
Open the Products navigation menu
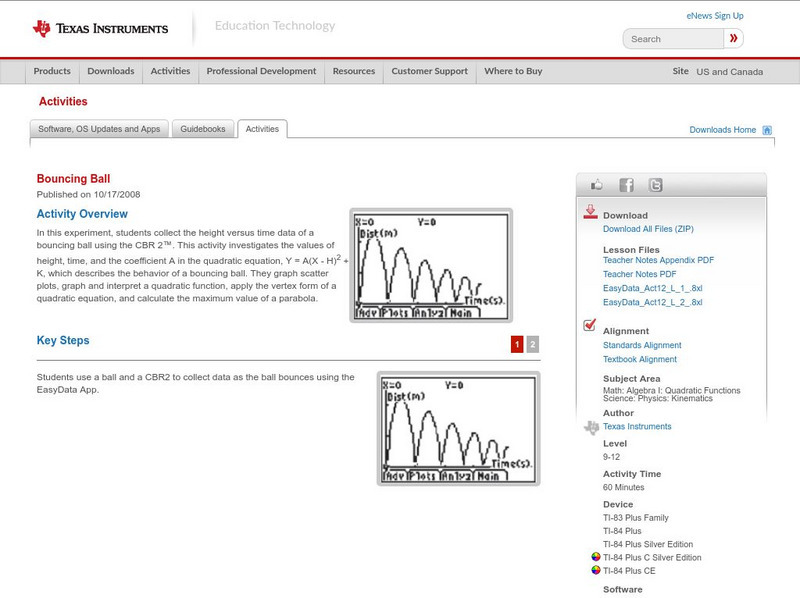[x=52, y=72]
